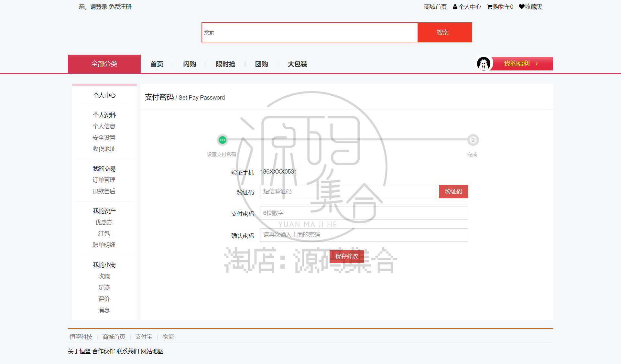Open 优惠券 in sidebar
Screen dimensions: 621x364
coord(104,222)
